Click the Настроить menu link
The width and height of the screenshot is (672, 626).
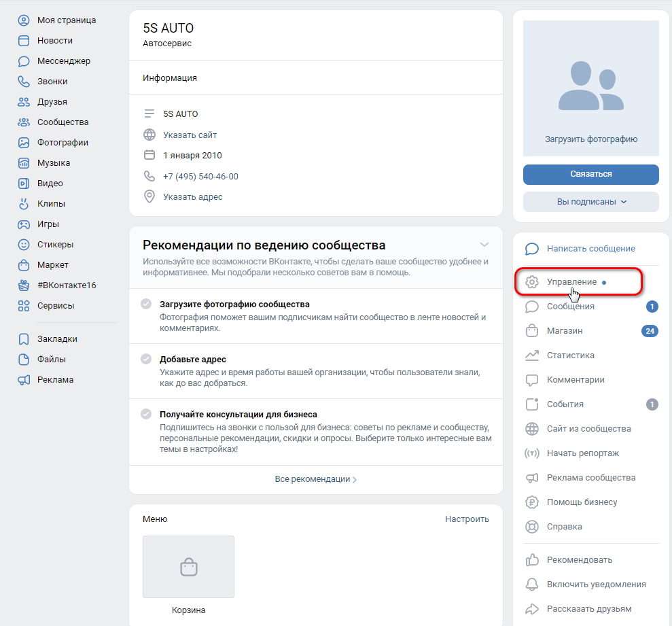pyautogui.click(x=467, y=519)
